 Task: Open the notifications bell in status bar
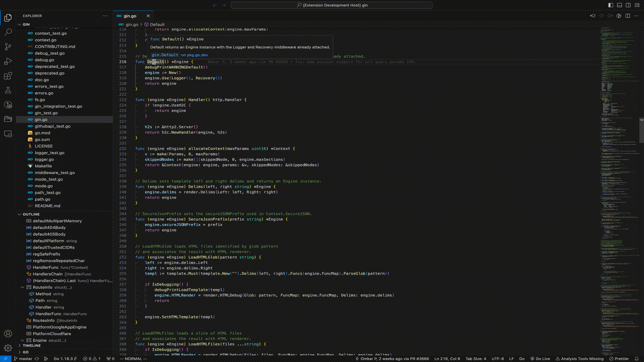636,359
